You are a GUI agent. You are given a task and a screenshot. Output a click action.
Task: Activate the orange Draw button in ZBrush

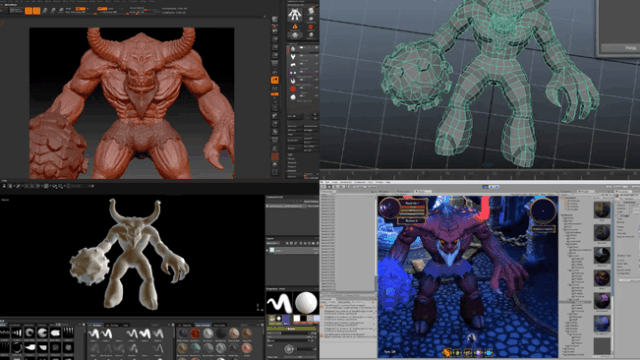tap(36, 11)
